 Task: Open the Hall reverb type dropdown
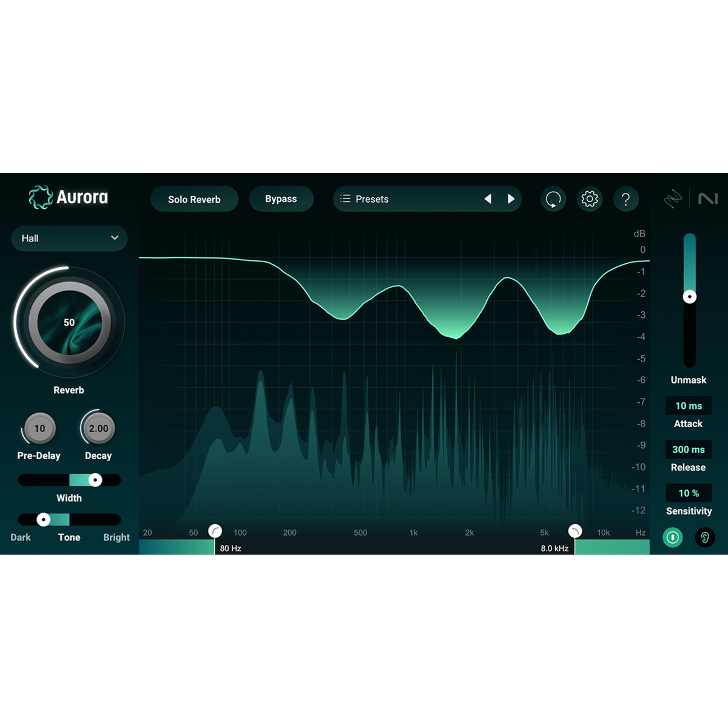coord(69,238)
